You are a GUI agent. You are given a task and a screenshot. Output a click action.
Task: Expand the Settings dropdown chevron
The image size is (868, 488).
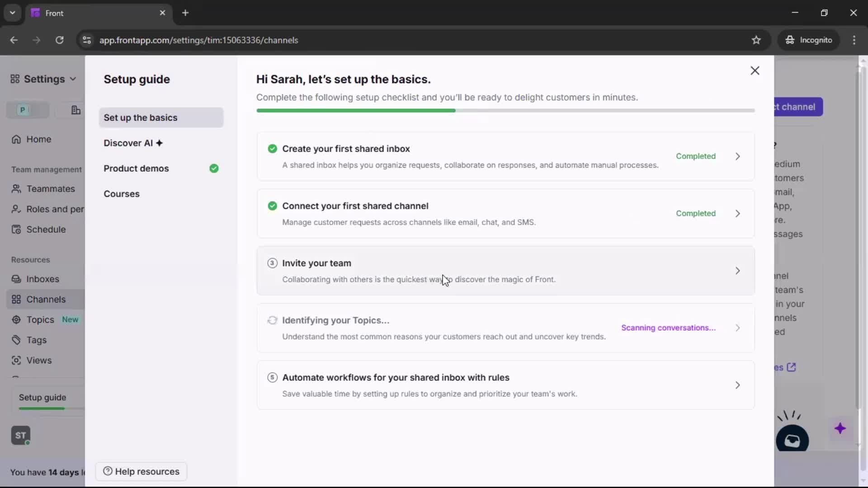coord(73,79)
